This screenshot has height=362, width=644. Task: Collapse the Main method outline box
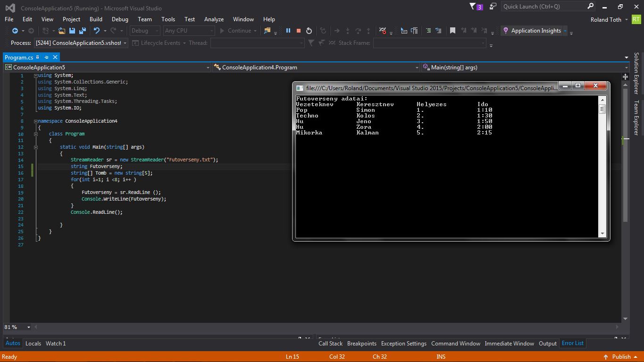(35, 147)
